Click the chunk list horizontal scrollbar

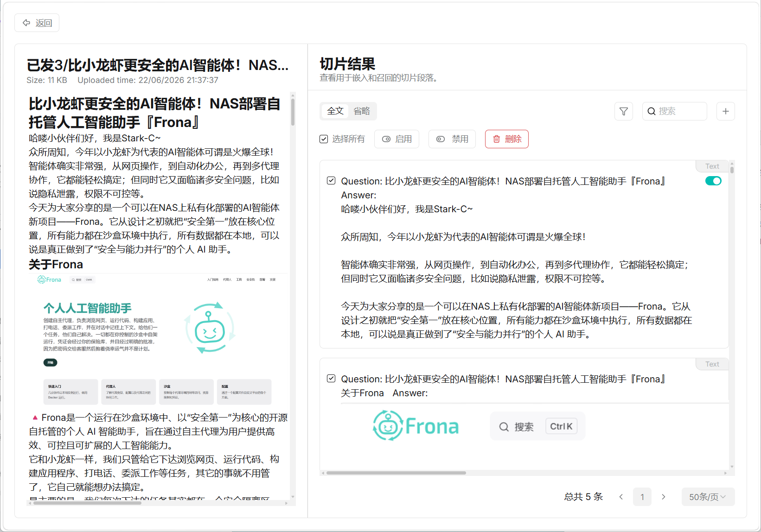[x=396, y=473]
